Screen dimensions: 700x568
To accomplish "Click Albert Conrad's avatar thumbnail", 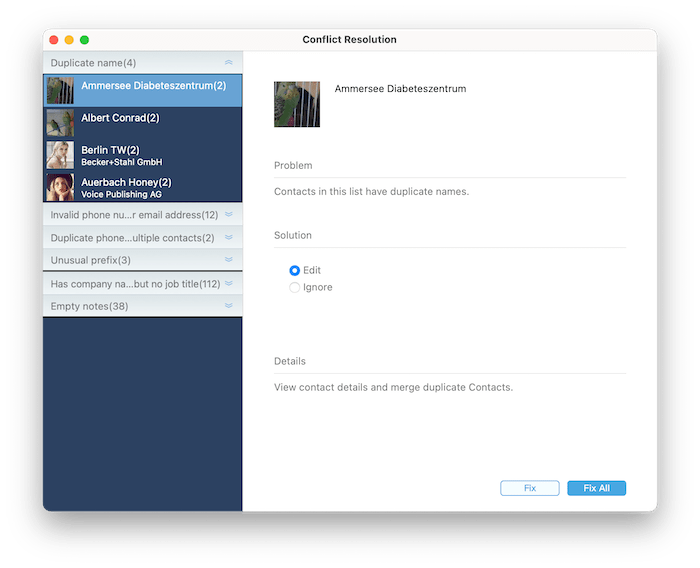I will pos(60,123).
